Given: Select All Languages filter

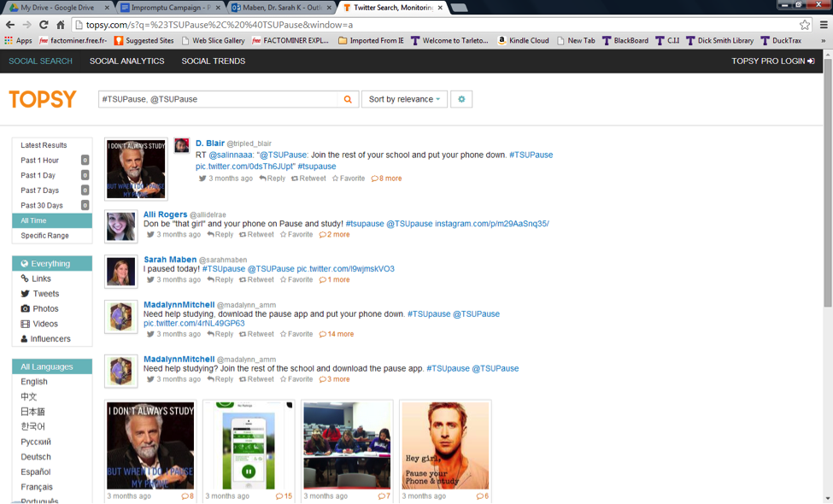Looking at the screenshot, I should (52, 366).
